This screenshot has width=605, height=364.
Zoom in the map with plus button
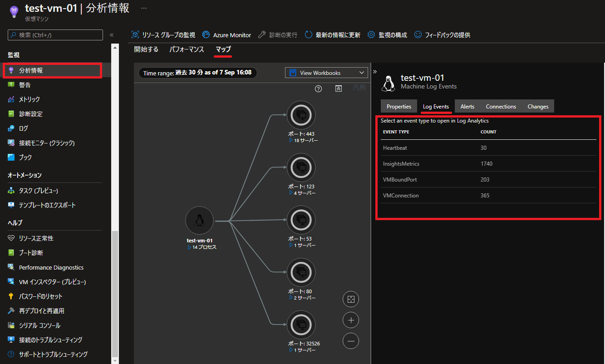click(351, 320)
